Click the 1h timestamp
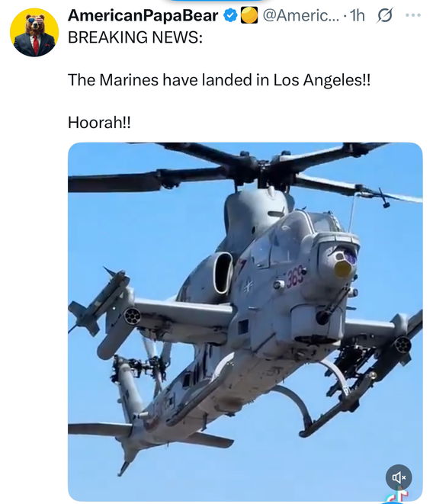Image resolution: width=433 pixels, height=504 pixels. [357, 15]
